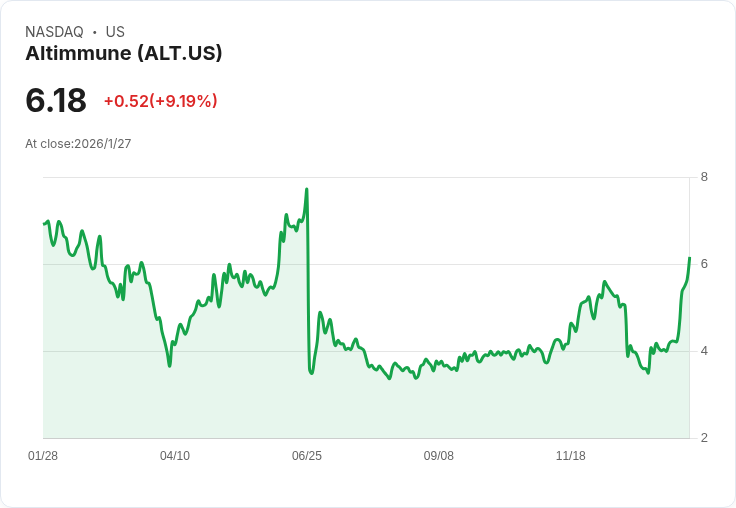Click the 6.18 current price
The height and width of the screenshot is (508, 736).
[x=56, y=101]
